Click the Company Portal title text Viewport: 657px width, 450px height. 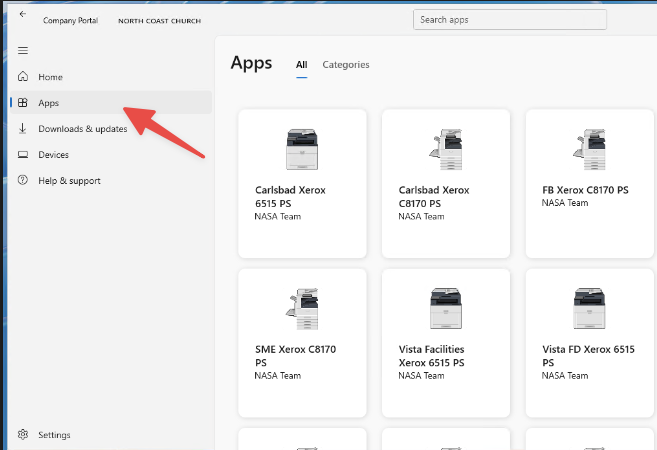70,20
